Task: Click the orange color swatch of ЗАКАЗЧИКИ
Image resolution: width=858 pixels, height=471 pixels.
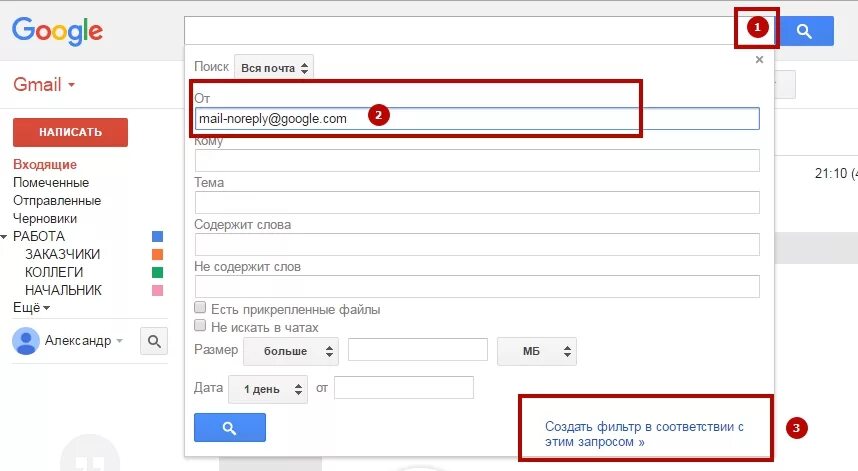Action: tap(158, 254)
